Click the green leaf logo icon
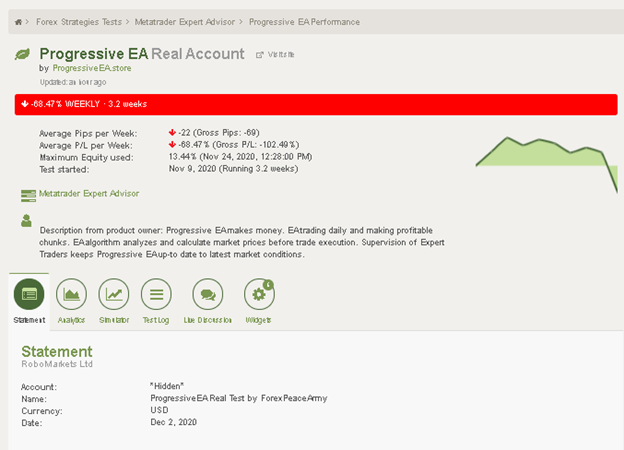 click(22, 54)
